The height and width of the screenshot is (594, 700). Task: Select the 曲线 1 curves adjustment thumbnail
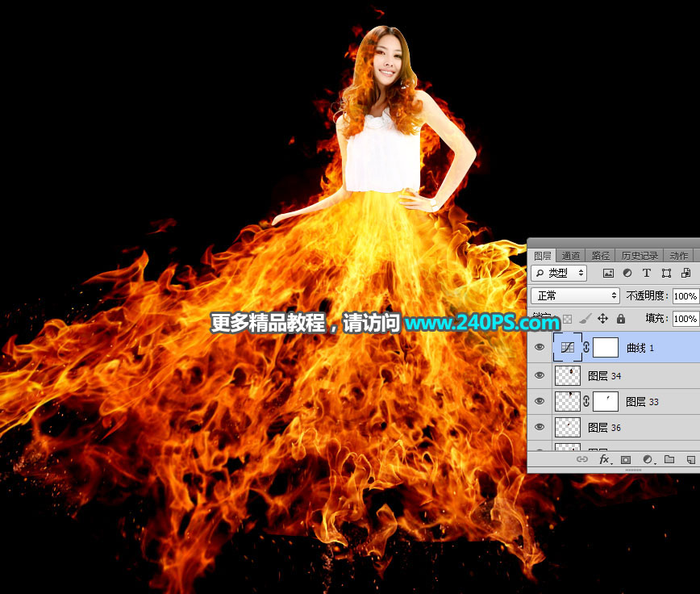click(568, 347)
